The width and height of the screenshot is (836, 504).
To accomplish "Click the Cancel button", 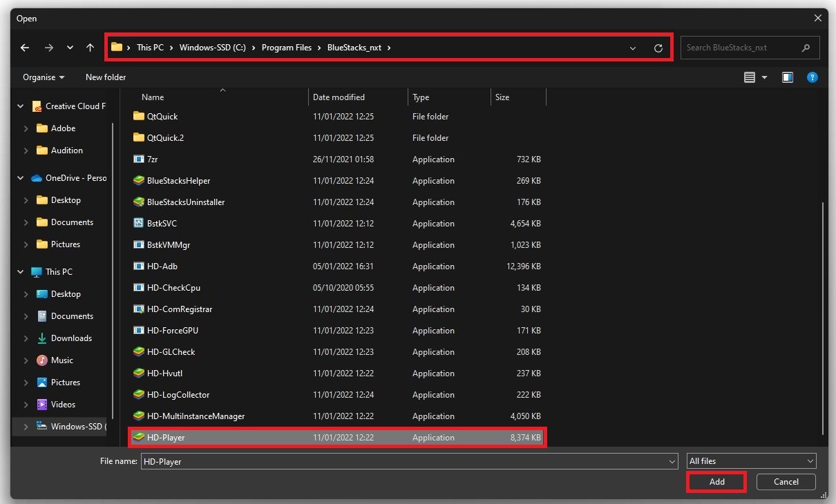I will [x=786, y=482].
